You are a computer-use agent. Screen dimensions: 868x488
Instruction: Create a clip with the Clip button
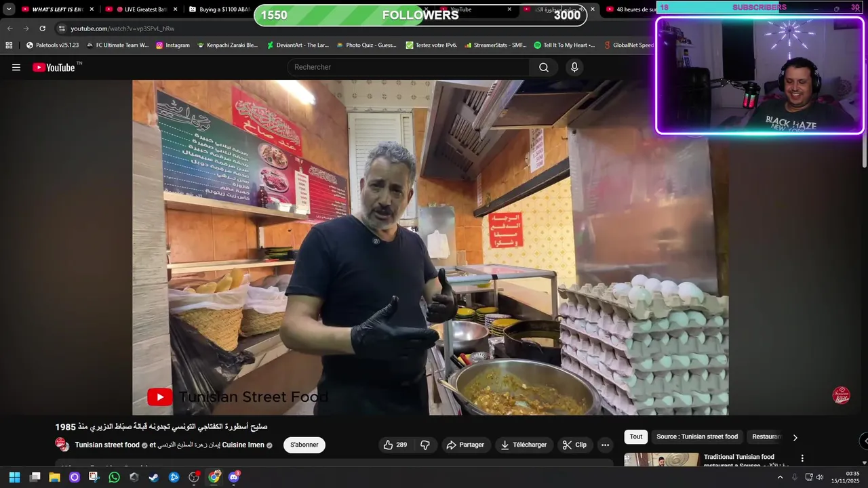575,445
